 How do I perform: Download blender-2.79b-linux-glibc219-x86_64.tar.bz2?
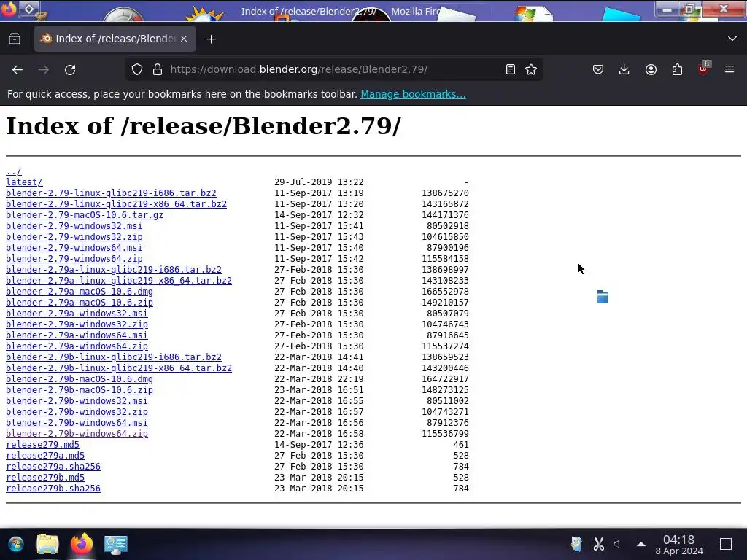pyautogui.click(x=119, y=368)
